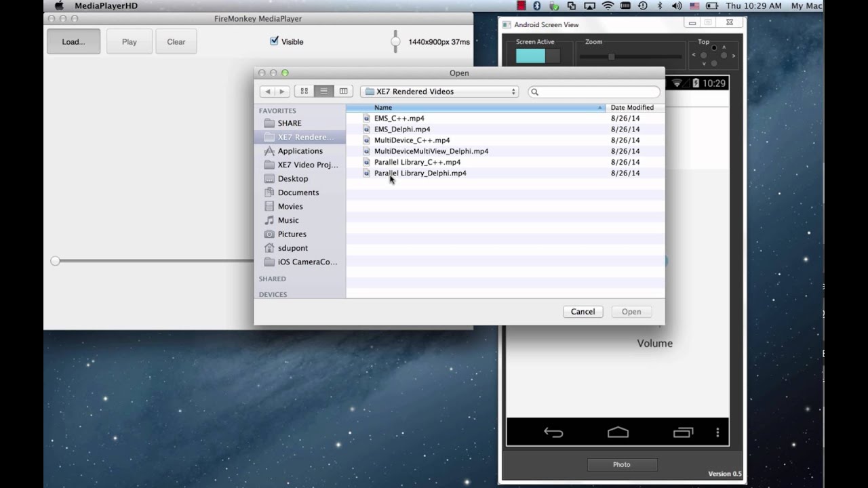Sort files by Date Modified column header
Screen dimensions: 868x488
[x=635, y=107]
